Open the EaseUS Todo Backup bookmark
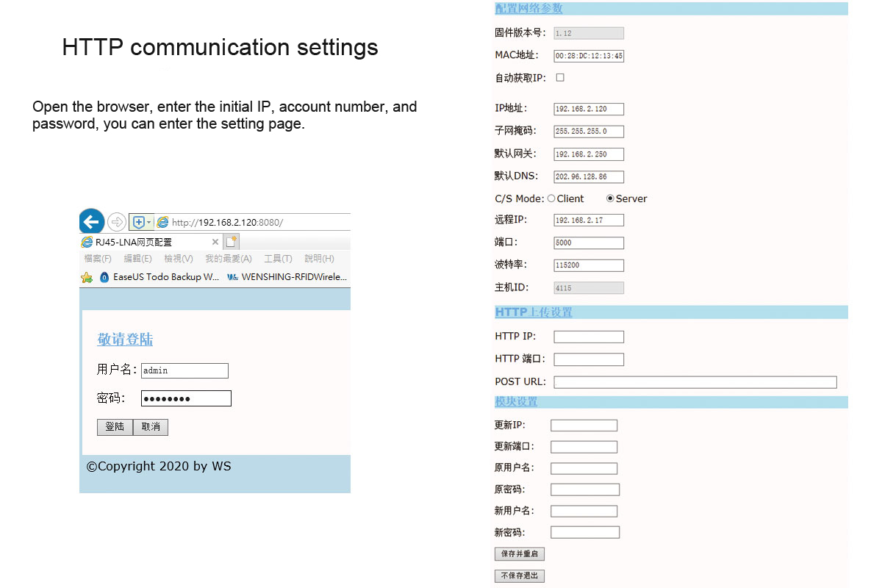 159,277
